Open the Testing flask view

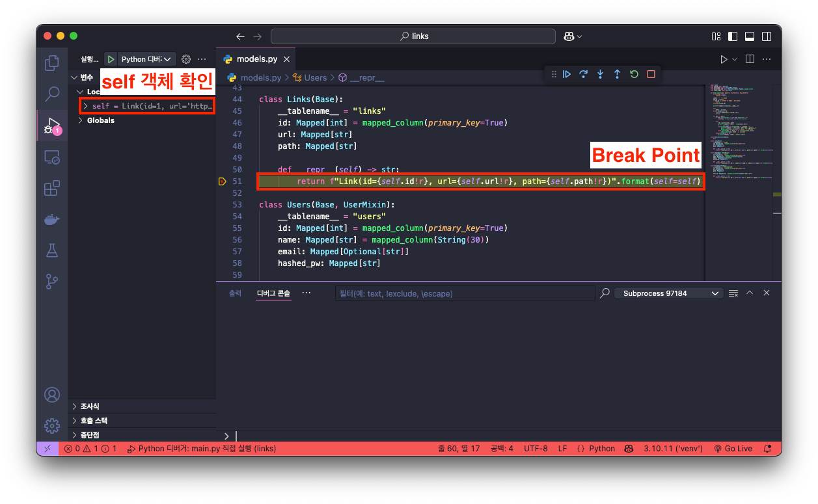coord(51,250)
